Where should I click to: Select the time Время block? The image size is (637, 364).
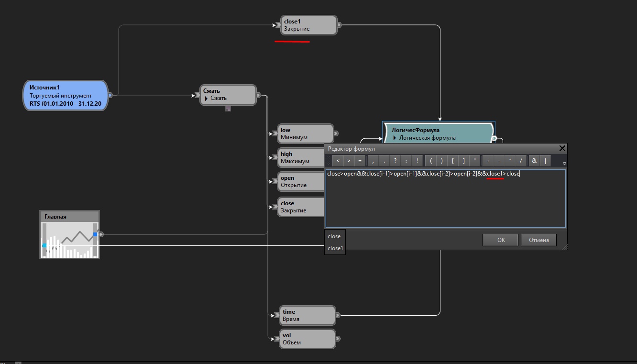pyautogui.click(x=308, y=315)
